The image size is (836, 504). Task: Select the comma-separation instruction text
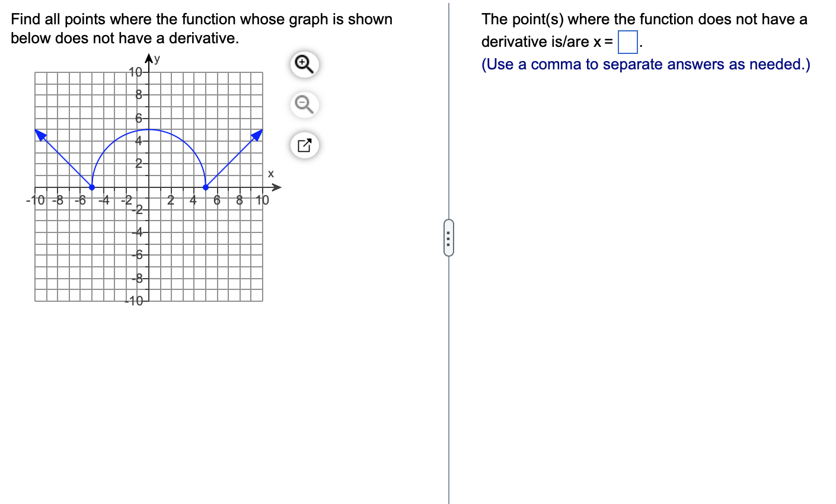646,64
